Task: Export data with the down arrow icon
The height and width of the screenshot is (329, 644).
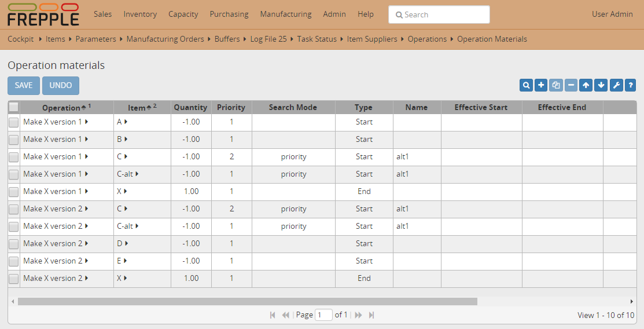Action: pyautogui.click(x=601, y=85)
